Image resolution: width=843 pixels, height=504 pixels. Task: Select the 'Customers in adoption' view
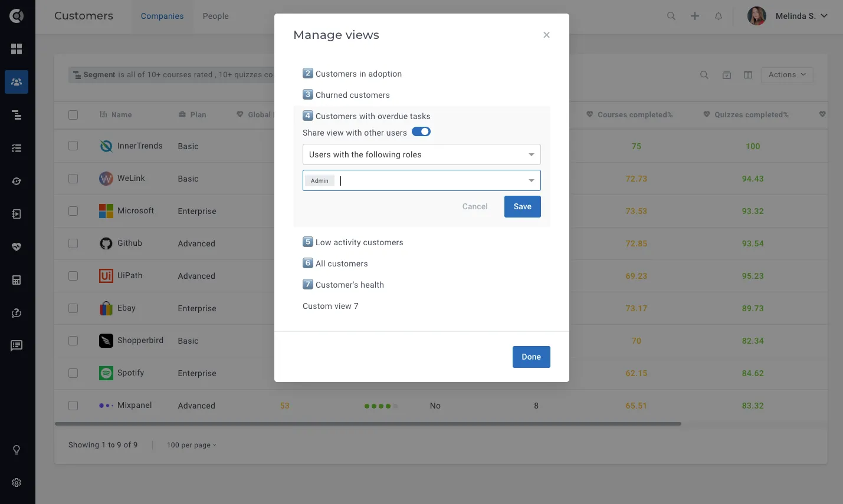(x=352, y=74)
